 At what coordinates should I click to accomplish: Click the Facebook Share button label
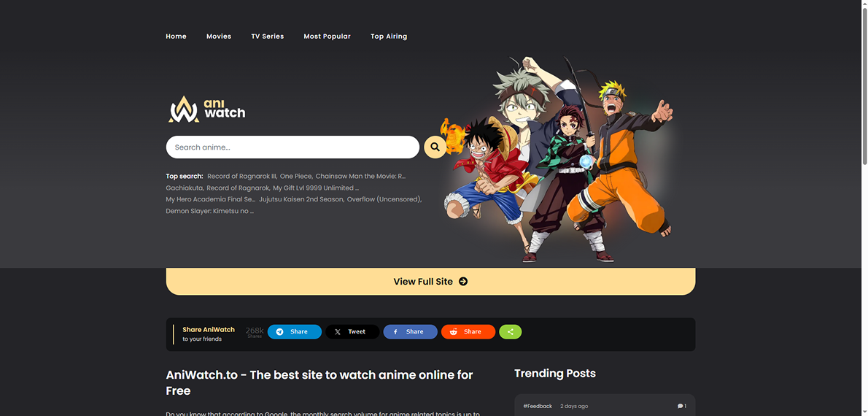point(414,332)
